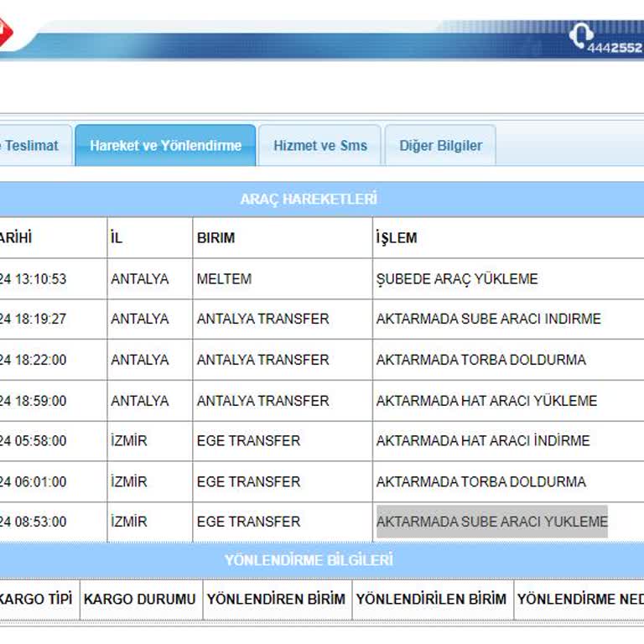Click İZMİR in the 06:01:00 row
This screenshot has height=644, width=644.
pyautogui.click(x=150, y=481)
